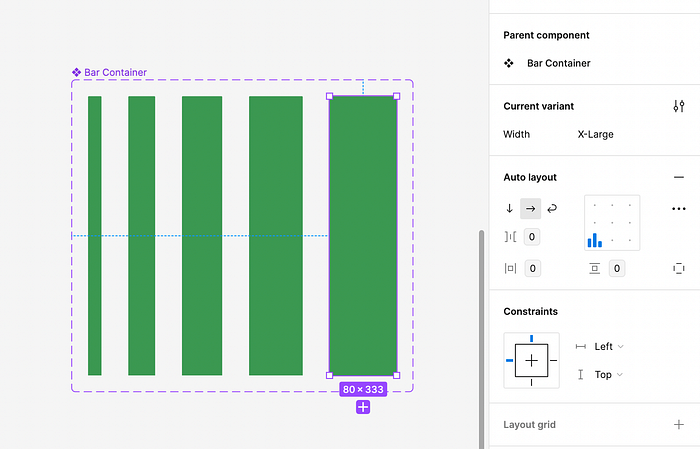Click the alignment grid box
The width and height of the screenshot is (700, 449).
612,223
